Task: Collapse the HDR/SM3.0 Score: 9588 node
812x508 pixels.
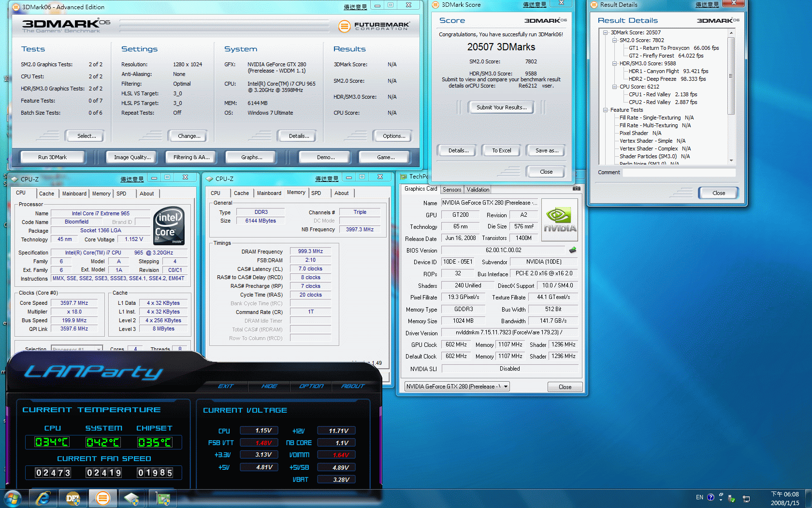Action: click(614, 63)
